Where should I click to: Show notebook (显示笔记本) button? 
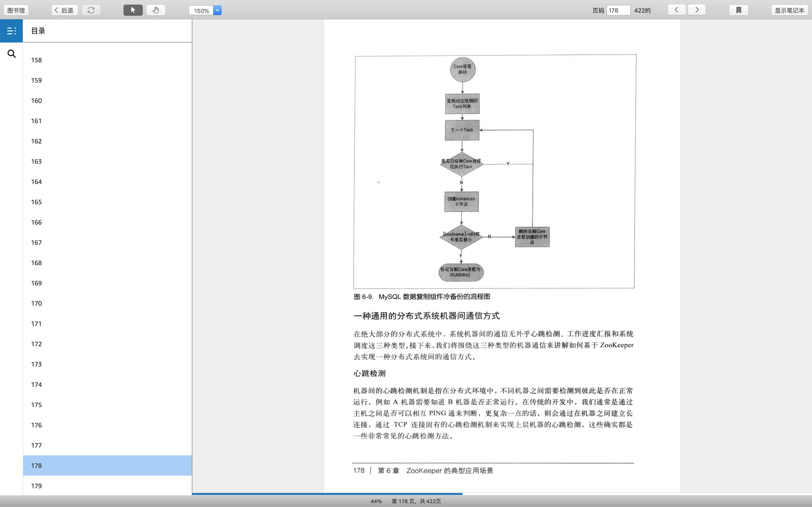(x=789, y=10)
